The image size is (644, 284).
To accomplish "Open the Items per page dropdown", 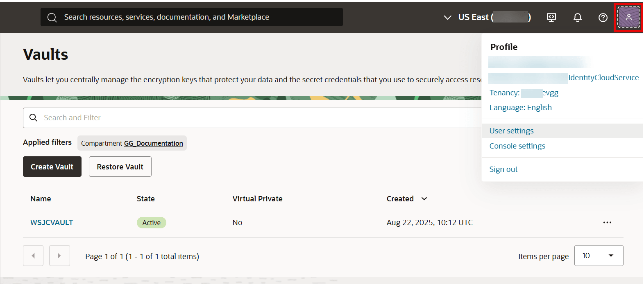I will coord(599,255).
